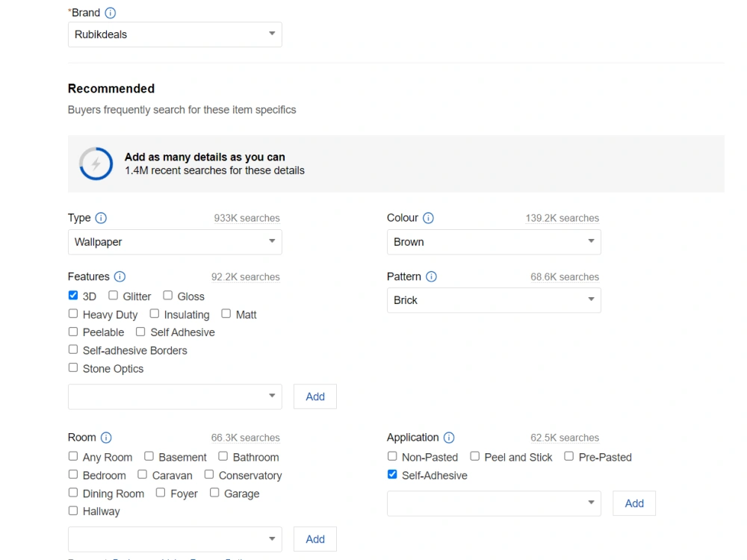747x560 pixels.
Task: Check the Self-adhesive Borders checkbox
Action: pyautogui.click(x=73, y=349)
